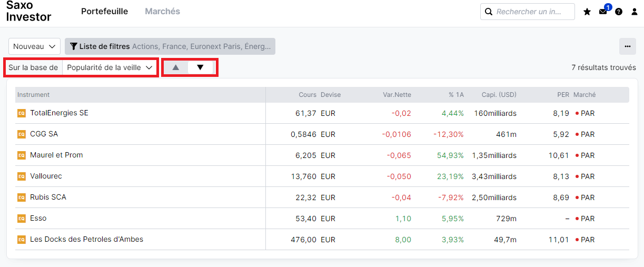Open the user account profile icon
Viewport: 644px width, 267px height.
point(635,12)
